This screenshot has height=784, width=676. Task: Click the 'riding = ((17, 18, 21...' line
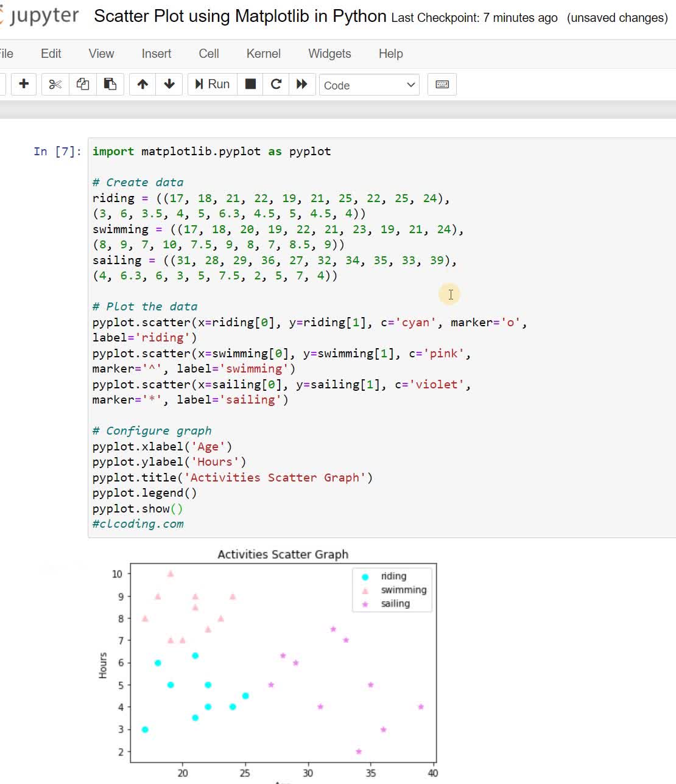point(271,198)
